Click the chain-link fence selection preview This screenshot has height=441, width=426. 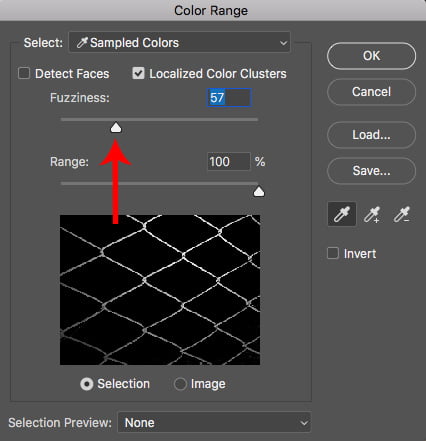point(160,290)
